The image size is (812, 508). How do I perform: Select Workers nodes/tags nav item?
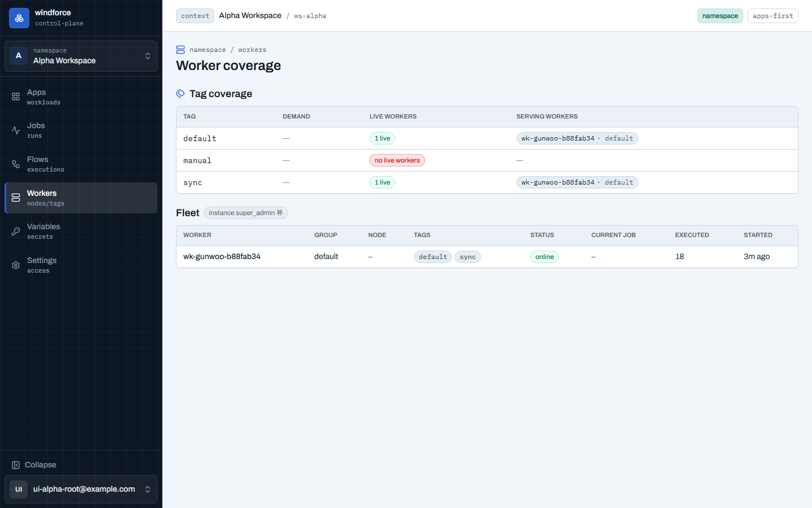[x=81, y=198]
